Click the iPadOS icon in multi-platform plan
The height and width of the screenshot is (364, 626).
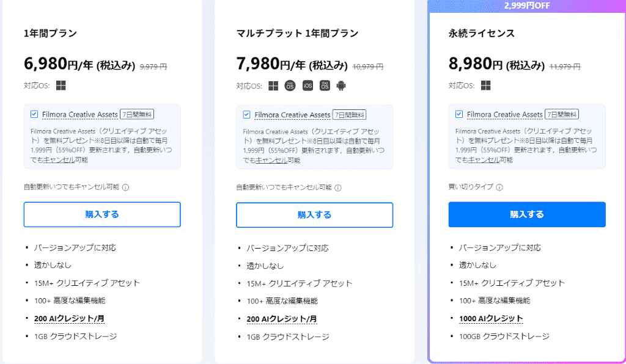(x=325, y=86)
